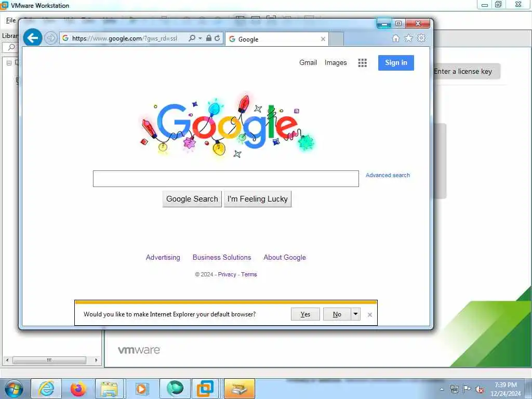532x399 pixels.
Task: Switch to VMware Workstation taskbar icon
Action: [205, 389]
